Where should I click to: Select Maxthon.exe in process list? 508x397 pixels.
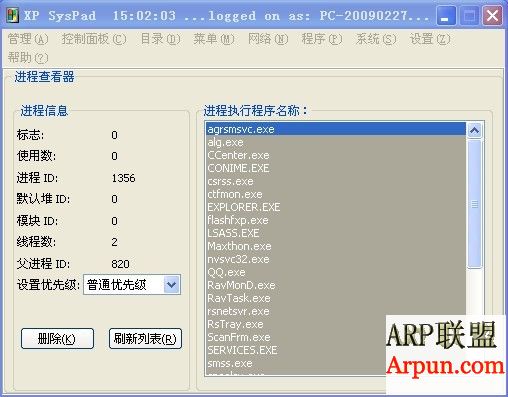click(x=336, y=246)
